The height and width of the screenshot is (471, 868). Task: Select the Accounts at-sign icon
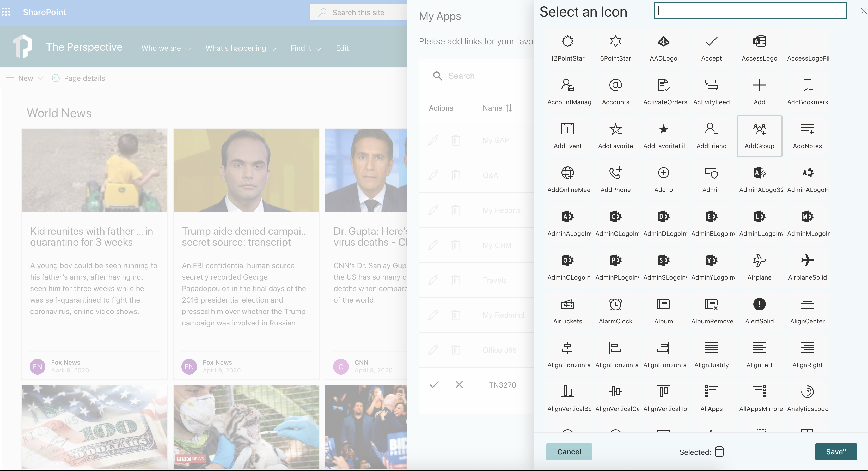tap(615, 92)
